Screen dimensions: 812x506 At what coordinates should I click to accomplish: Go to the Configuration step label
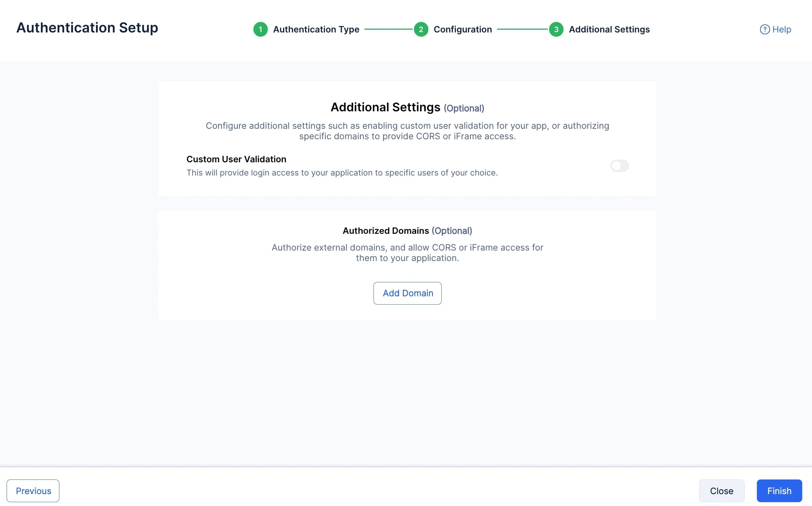point(463,29)
